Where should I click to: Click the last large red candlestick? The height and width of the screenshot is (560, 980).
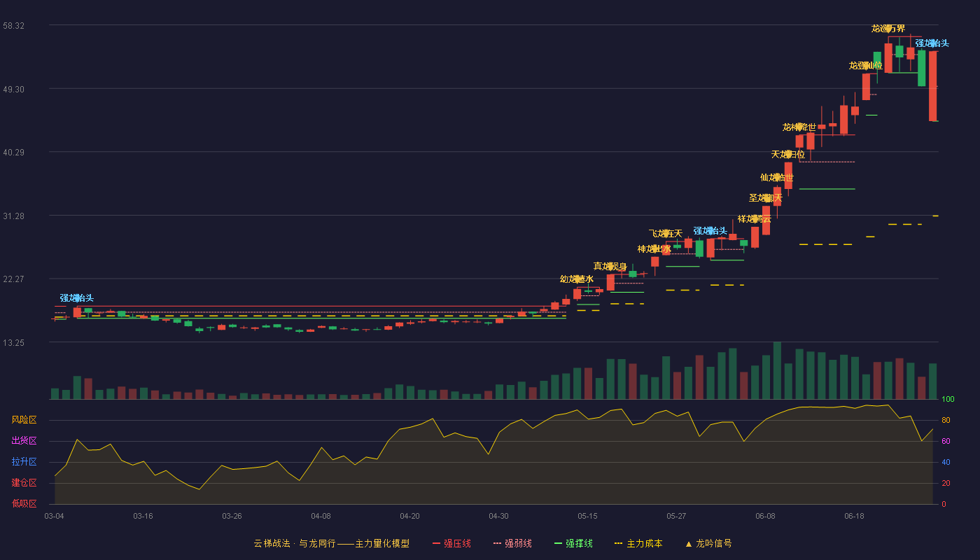tap(932, 86)
